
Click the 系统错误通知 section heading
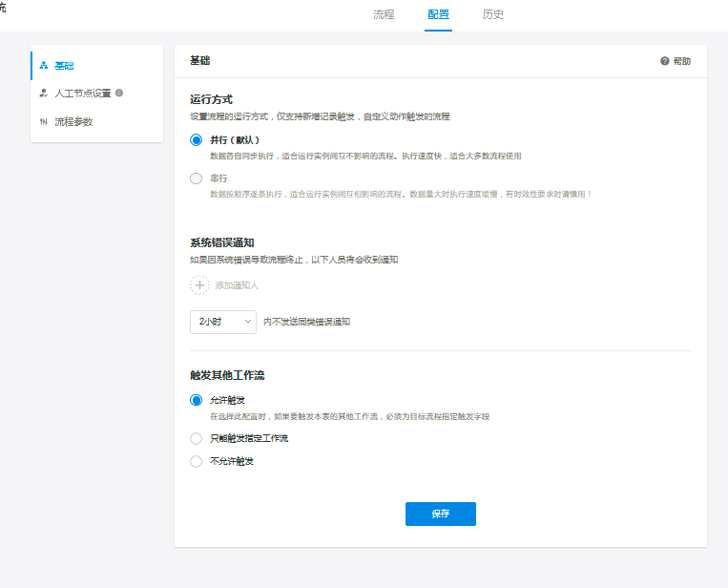pyautogui.click(x=222, y=242)
